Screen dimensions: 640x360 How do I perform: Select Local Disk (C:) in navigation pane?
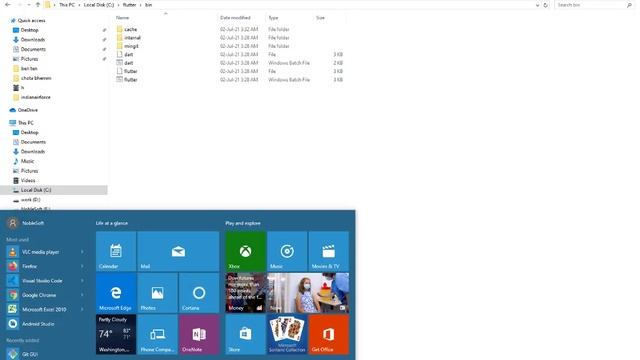36,190
